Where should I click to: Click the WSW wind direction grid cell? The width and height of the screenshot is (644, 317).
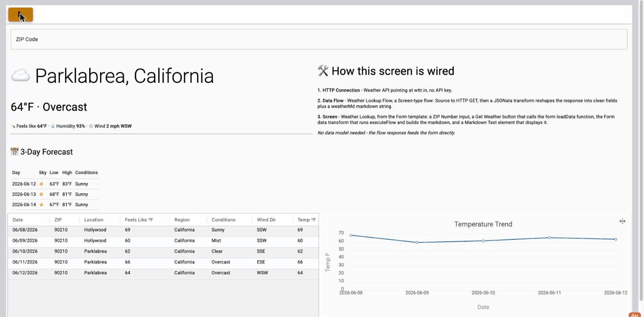pos(263,273)
